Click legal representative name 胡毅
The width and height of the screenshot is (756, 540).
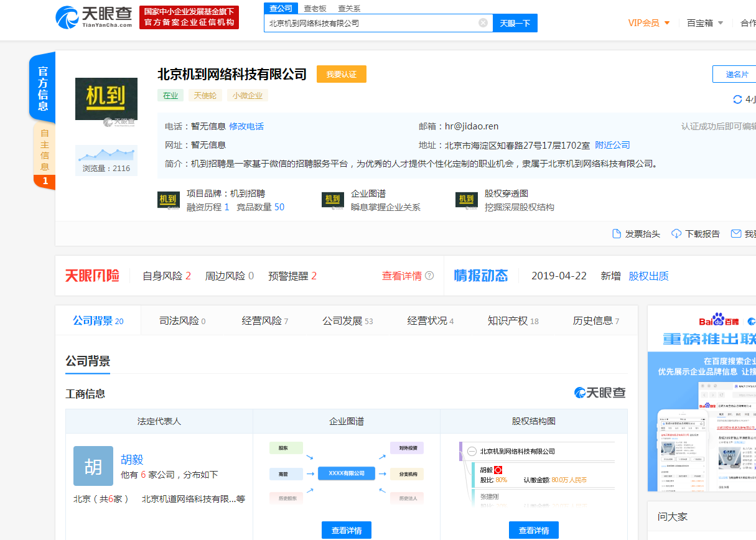(132, 460)
